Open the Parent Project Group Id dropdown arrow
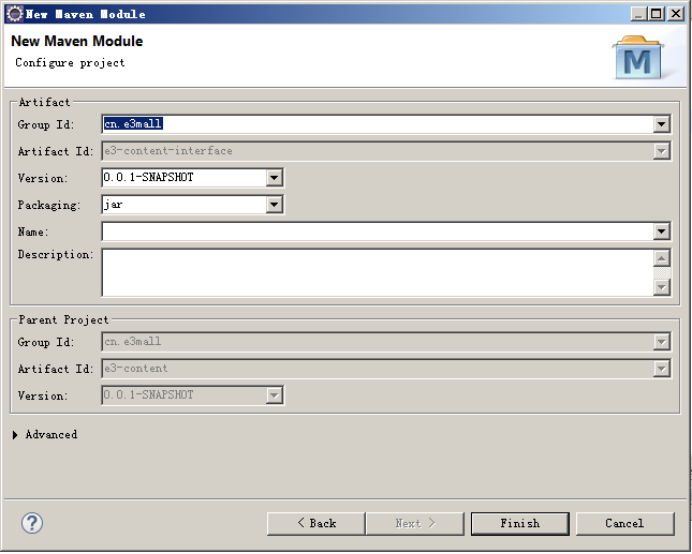 pyautogui.click(x=661, y=342)
